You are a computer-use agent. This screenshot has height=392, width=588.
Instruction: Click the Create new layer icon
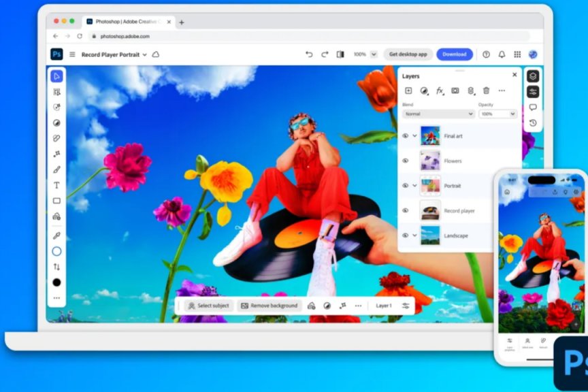pyautogui.click(x=408, y=91)
